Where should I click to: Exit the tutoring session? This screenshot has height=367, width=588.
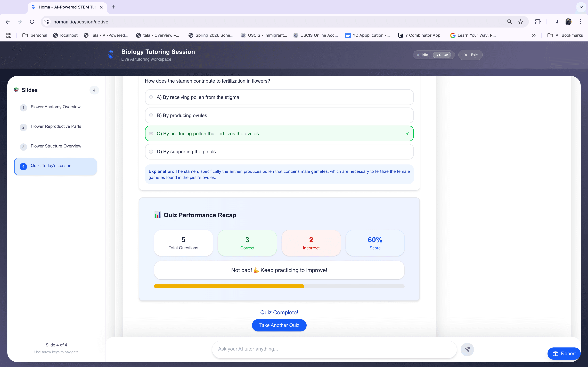pos(470,55)
